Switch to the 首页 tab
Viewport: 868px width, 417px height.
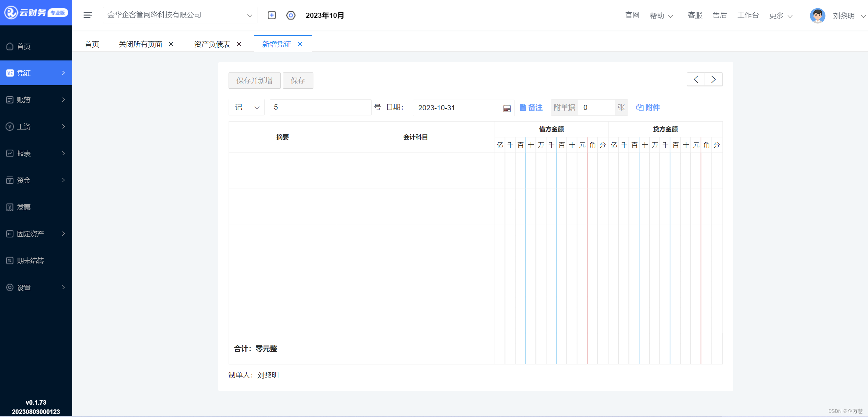tap(92, 44)
